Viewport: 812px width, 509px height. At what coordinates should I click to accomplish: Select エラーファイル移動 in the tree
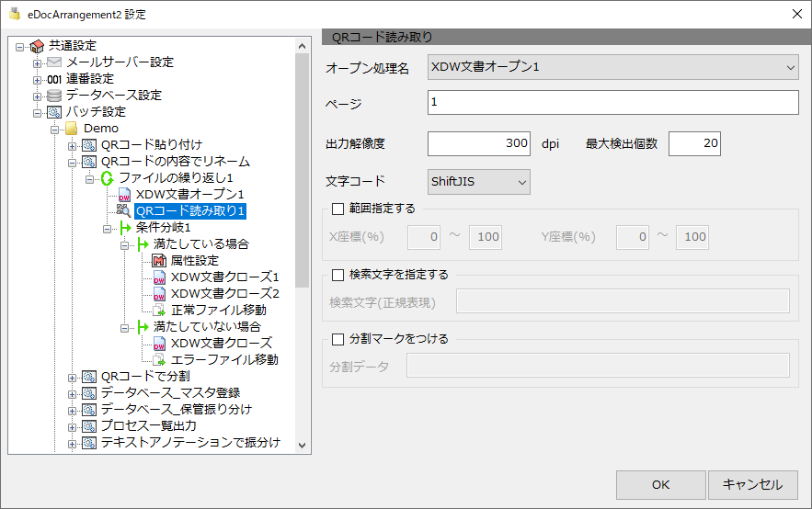coord(224,360)
